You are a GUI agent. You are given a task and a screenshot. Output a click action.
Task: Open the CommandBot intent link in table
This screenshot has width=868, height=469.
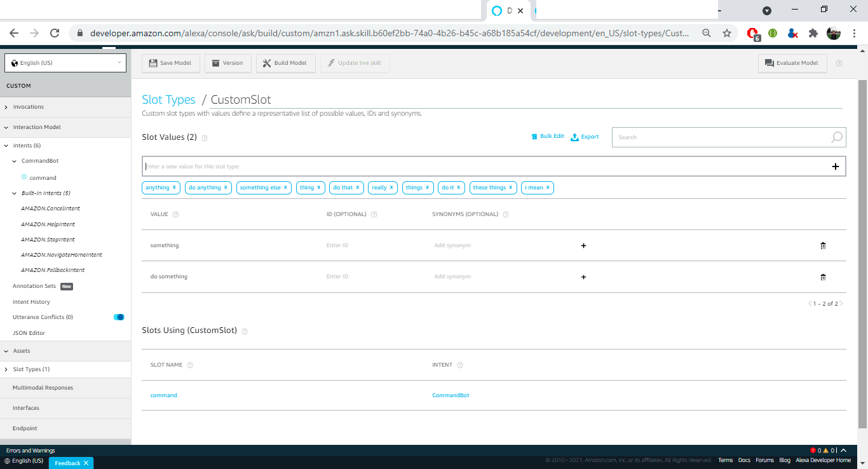(x=451, y=395)
